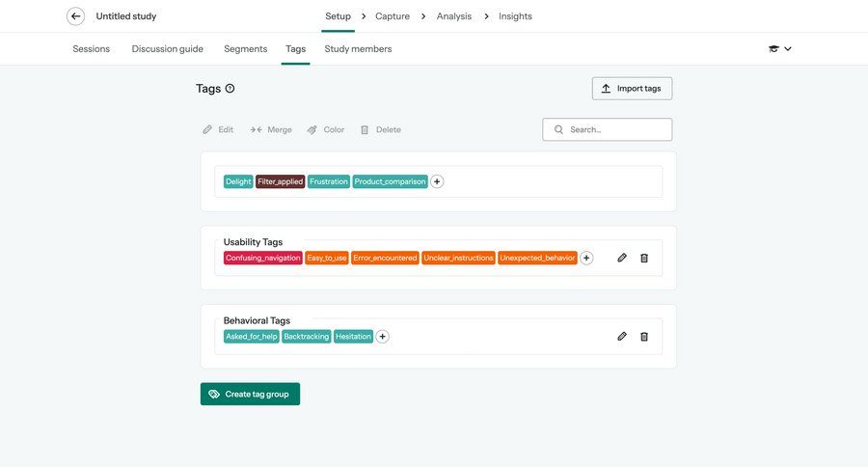Go to the Analysis step
The image size is (868, 467).
pyautogui.click(x=454, y=16)
